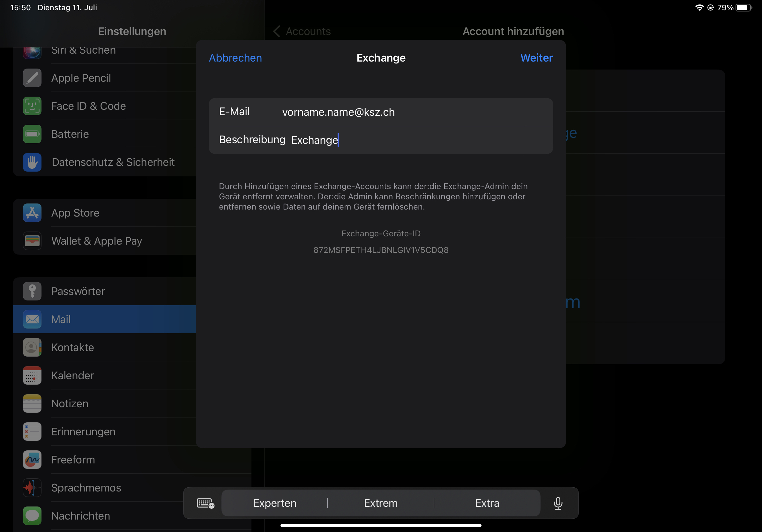This screenshot has width=762, height=532.
Task: Tap the dictation microphone icon
Action: click(x=558, y=503)
